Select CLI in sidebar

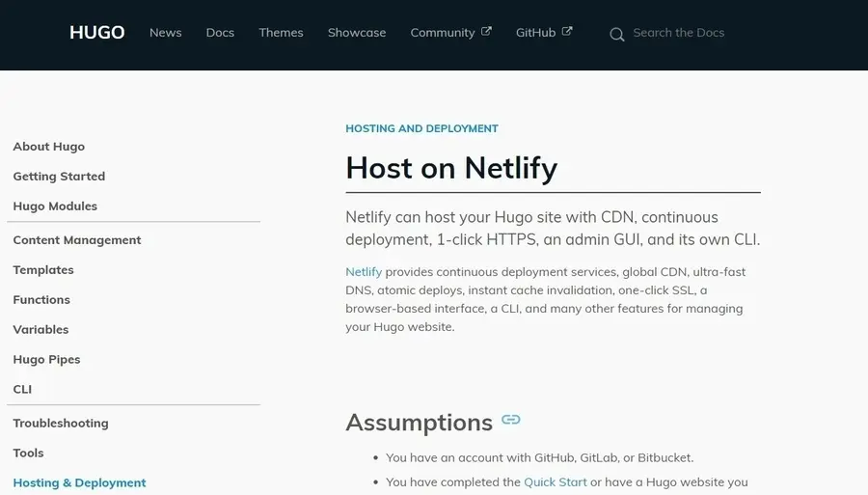tap(22, 390)
